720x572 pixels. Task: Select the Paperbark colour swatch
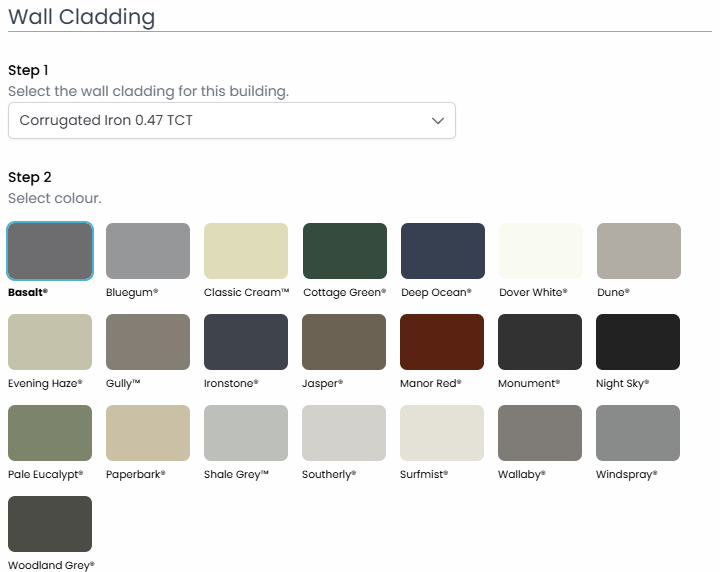click(148, 433)
